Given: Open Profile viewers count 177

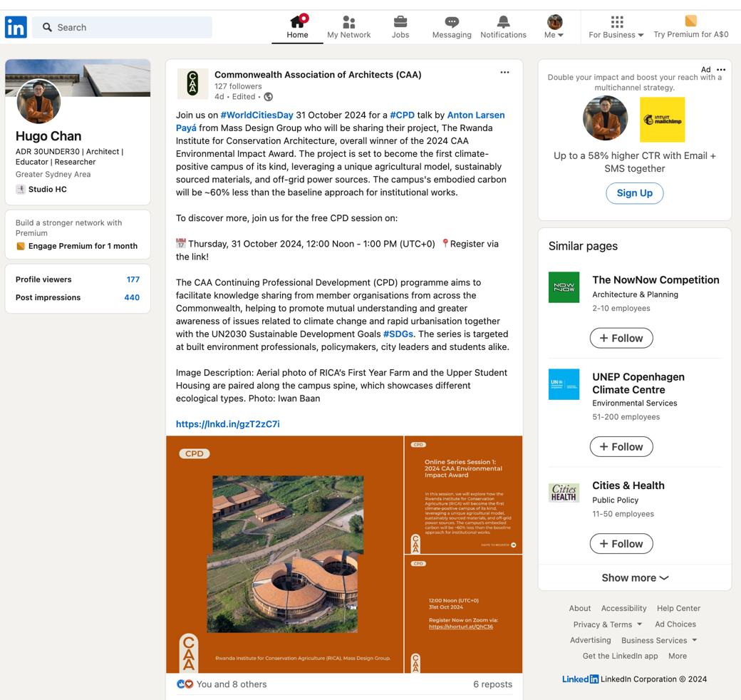Looking at the screenshot, I should (133, 279).
